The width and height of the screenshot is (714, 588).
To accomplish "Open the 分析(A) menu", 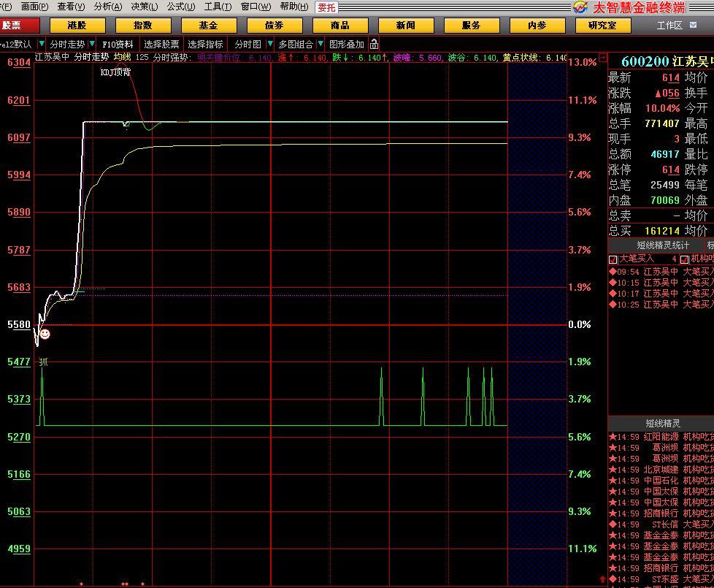I will point(108,7).
